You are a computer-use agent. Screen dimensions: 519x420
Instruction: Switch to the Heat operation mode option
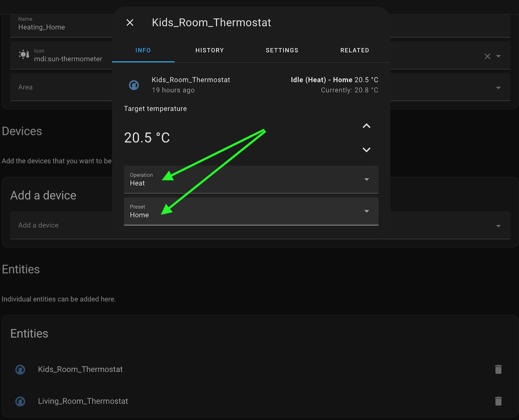(x=138, y=183)
